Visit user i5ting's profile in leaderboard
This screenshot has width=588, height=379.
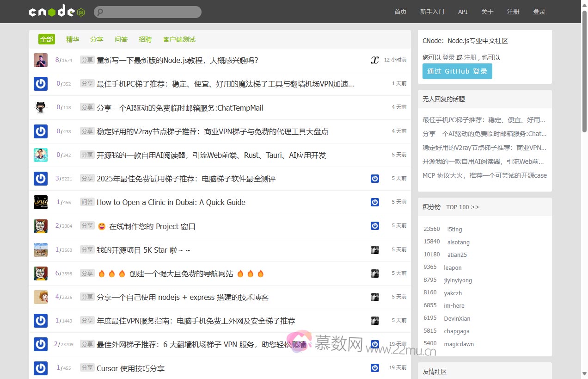tap(454, 229)
